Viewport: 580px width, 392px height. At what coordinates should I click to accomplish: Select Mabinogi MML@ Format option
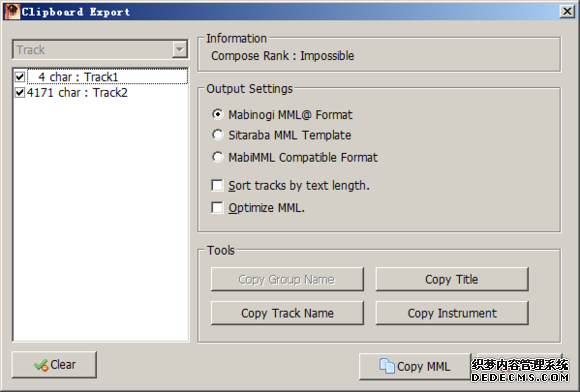[x=218, y=114]
